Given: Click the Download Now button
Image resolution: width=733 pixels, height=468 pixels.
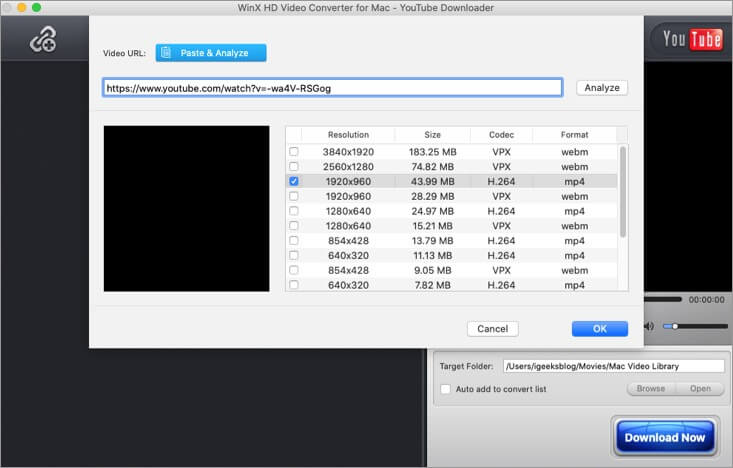Looking at the screenshot, I should pos(664,438).
